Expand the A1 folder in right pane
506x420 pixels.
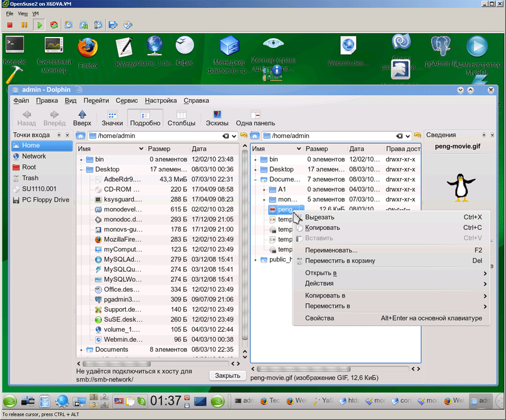click(264, 189)
